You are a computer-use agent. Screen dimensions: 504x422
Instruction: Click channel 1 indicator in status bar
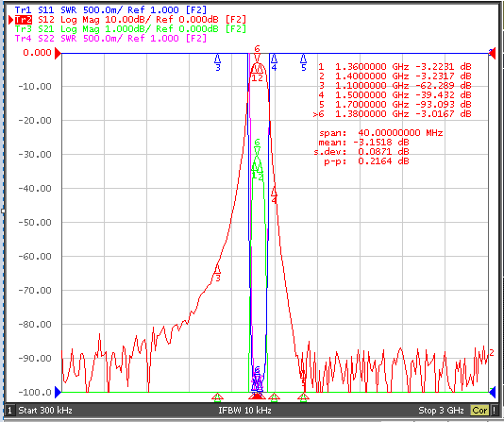point(9,411)
